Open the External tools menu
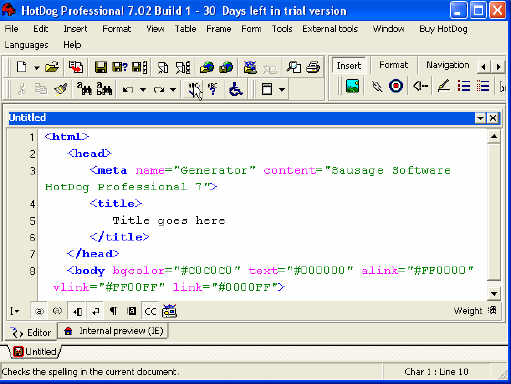 click(330, 29)
